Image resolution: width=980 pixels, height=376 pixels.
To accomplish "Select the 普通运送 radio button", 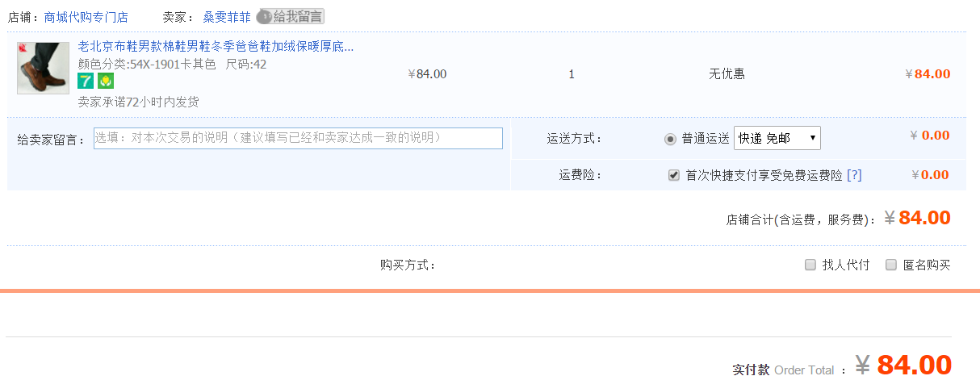I will click(x=670, y=139).
